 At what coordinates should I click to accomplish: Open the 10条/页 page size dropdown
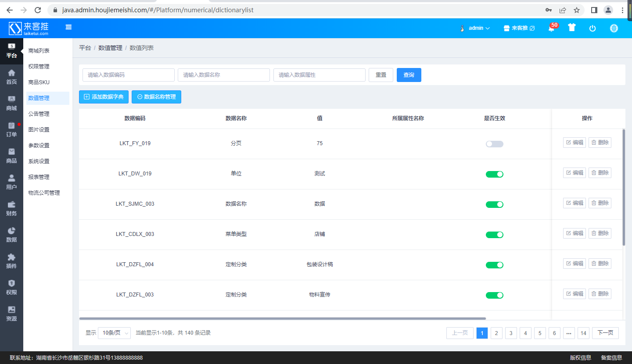(114, 333)
